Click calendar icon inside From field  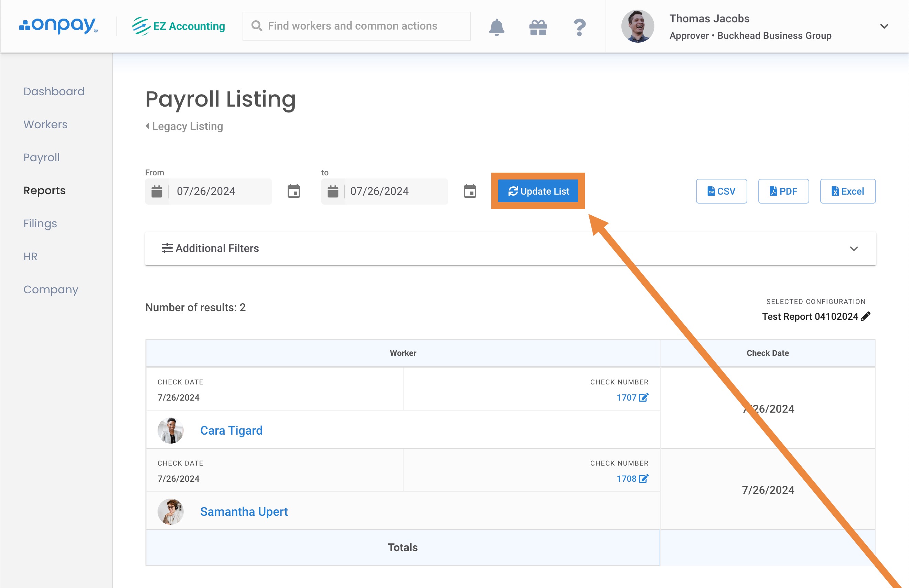[x=157, y=191]
